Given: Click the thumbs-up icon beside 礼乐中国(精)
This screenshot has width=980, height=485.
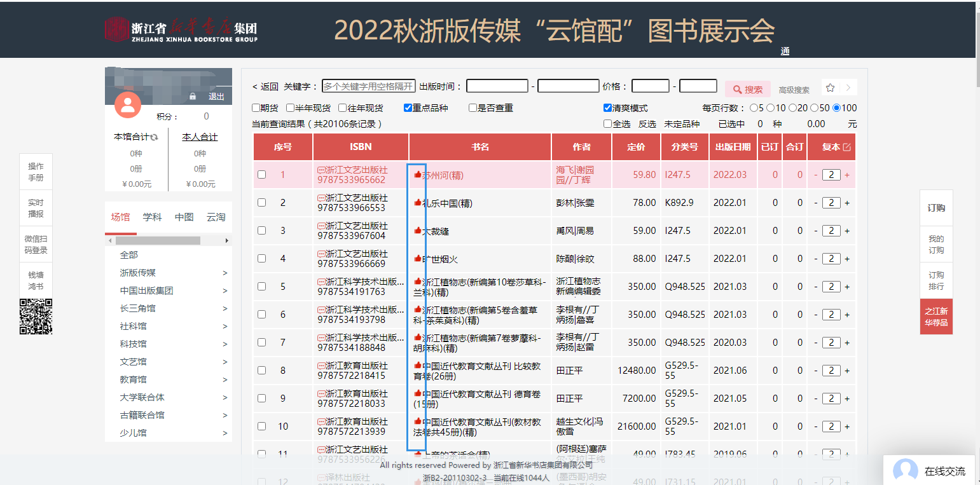Looking at the screenshot, I should coord(418,203).
